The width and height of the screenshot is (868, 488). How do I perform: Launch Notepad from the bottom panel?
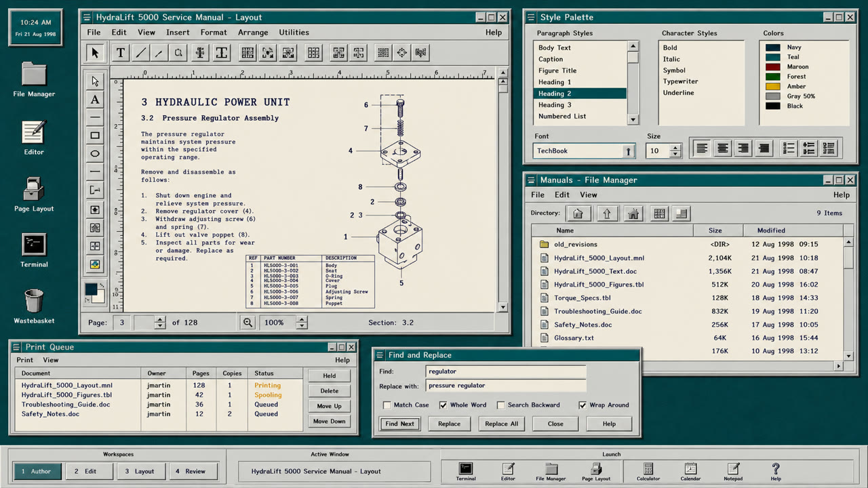[733, 472]
